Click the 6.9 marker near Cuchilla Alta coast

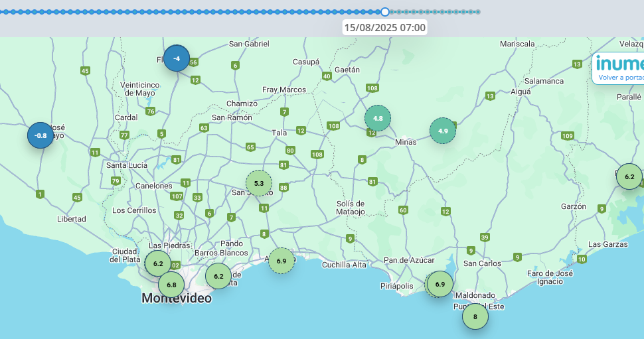282,261
